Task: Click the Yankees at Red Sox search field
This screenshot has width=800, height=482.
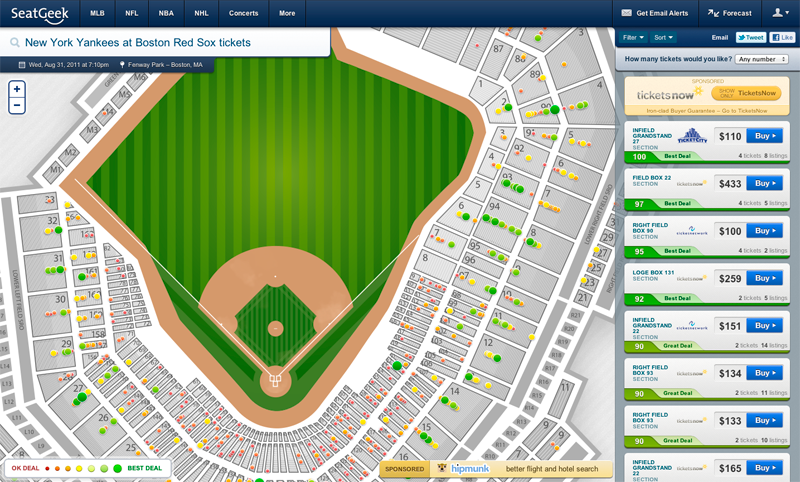Action: (x=165, y=42)
